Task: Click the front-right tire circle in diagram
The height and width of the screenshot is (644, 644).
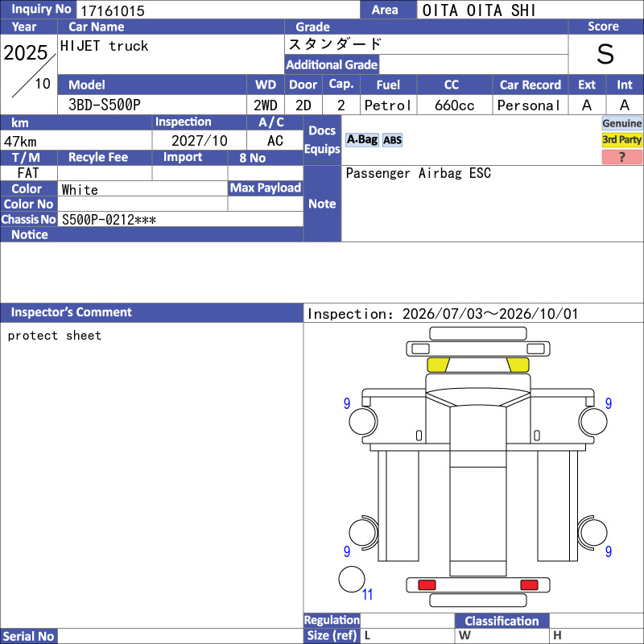Action: click(592, 421)
